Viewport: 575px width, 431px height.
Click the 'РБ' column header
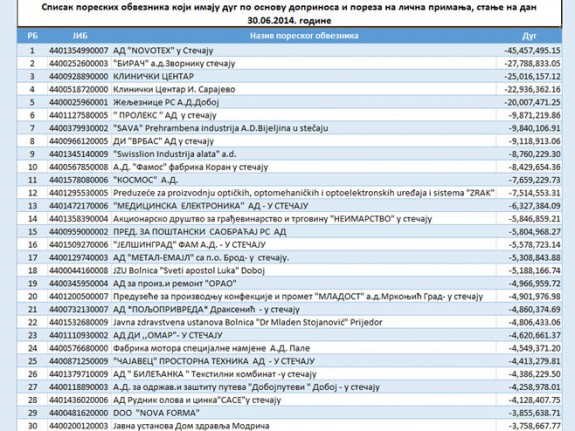coord(32,36)
